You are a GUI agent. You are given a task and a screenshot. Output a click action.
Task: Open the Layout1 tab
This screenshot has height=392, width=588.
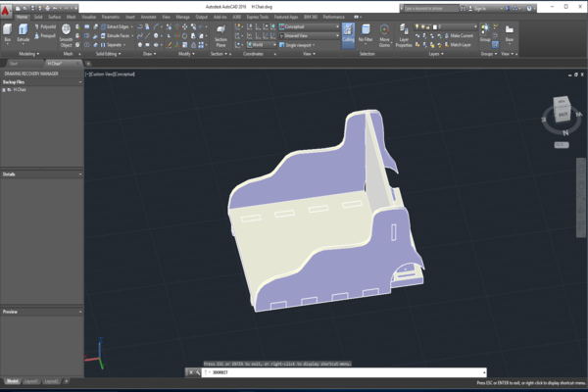point(31,381)
